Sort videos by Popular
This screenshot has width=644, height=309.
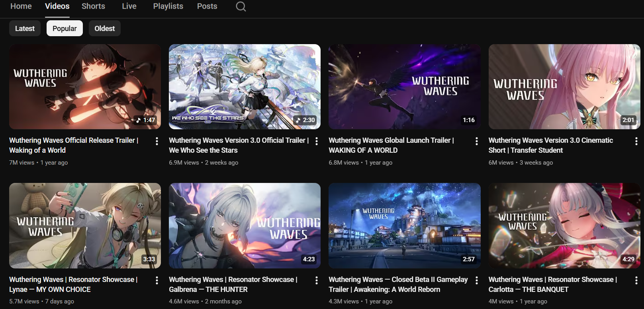point(65,28)
